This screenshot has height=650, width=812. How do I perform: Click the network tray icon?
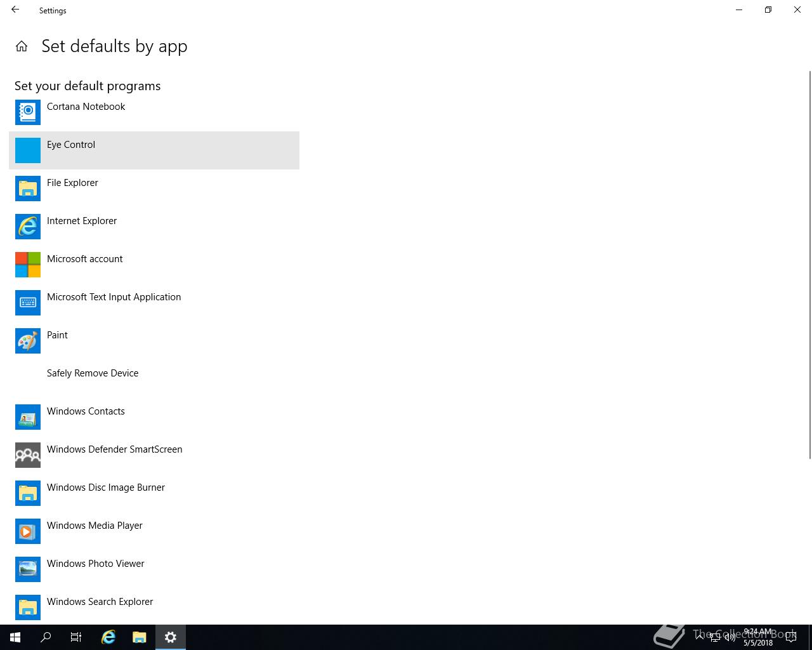click(714, 637)
